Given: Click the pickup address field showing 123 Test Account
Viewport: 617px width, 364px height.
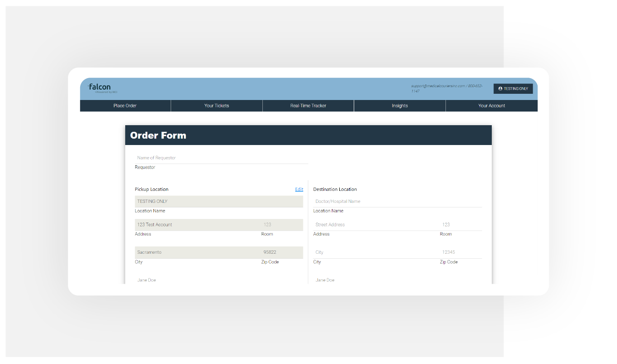Looking at the screenshot, I should pos(196,225).
